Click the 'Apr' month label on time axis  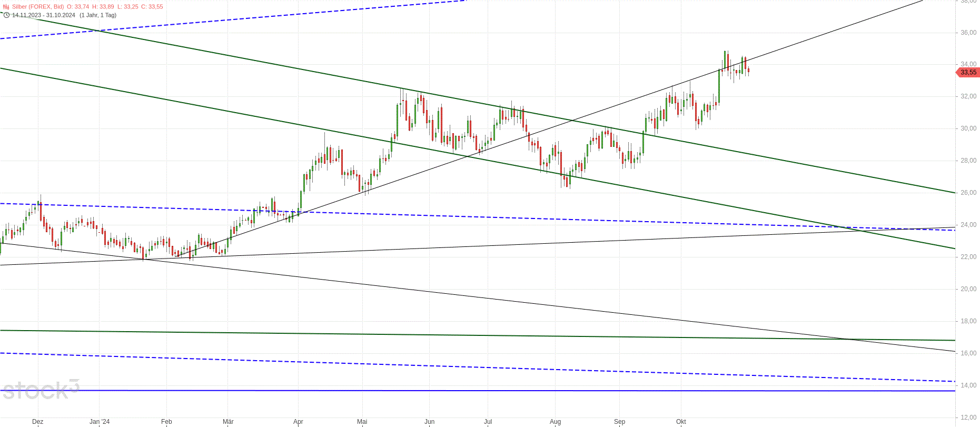point(298,422)
